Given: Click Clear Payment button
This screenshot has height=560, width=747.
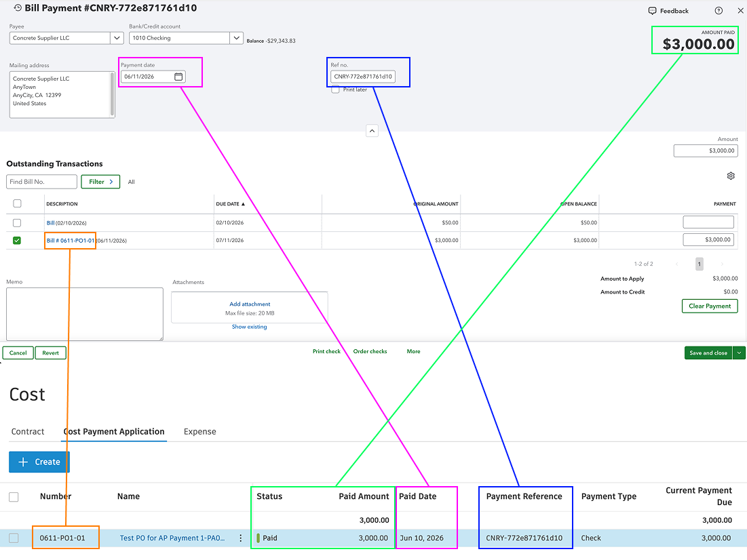Looking at the screenshot, I should (x=710, y=306).
